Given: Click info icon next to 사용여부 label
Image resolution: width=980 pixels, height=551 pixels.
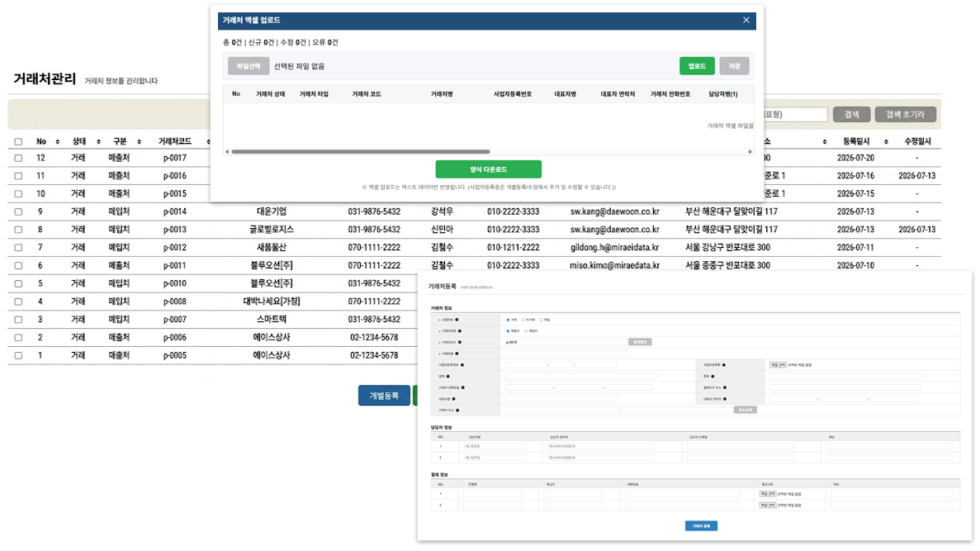Looking at the screenshot, I should 457,320.
